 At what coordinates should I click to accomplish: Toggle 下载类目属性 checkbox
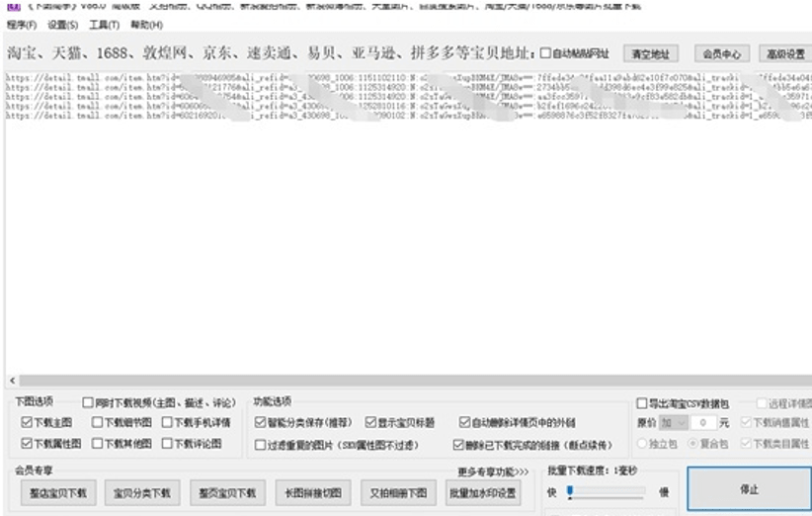pos(746,443)
